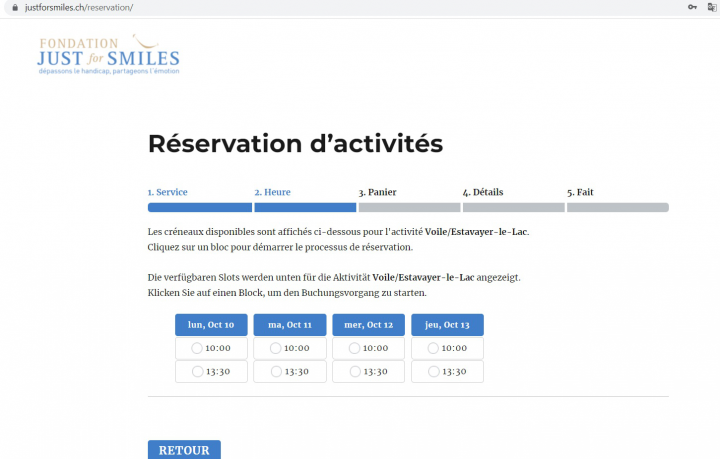Select 10:00 slot on lun, Oct 10
The image size is (720, 459).
click(211, 348)
